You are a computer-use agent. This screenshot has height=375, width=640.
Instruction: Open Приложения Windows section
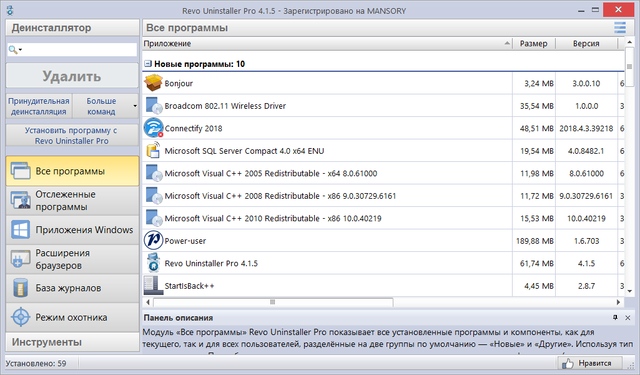(x=72, y=230)
